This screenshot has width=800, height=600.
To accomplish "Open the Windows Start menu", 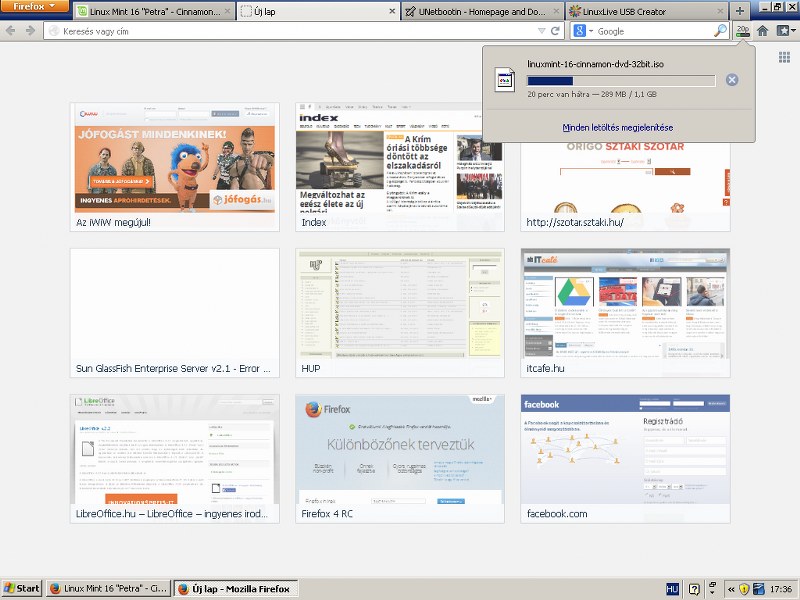I will pyautogui.click(x=21, y=588).
